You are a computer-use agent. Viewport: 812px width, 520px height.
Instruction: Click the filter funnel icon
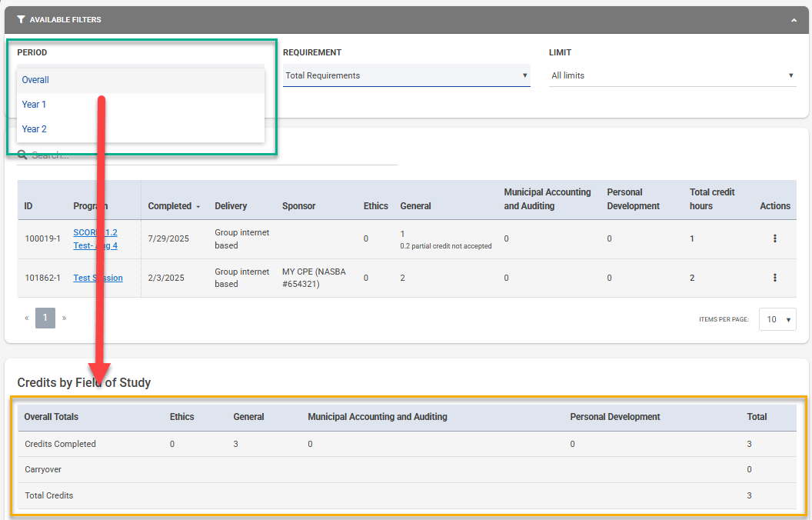21,19
